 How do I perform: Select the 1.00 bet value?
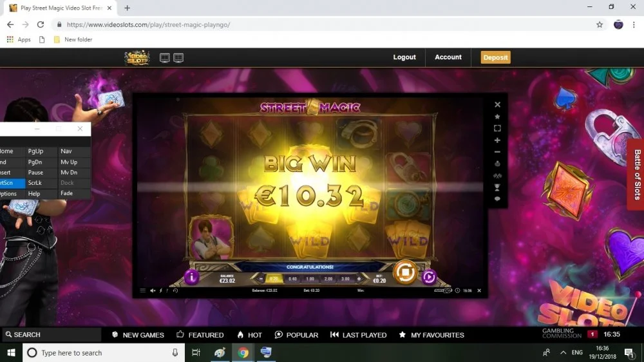pyautogui.click(x=310, y=279)
